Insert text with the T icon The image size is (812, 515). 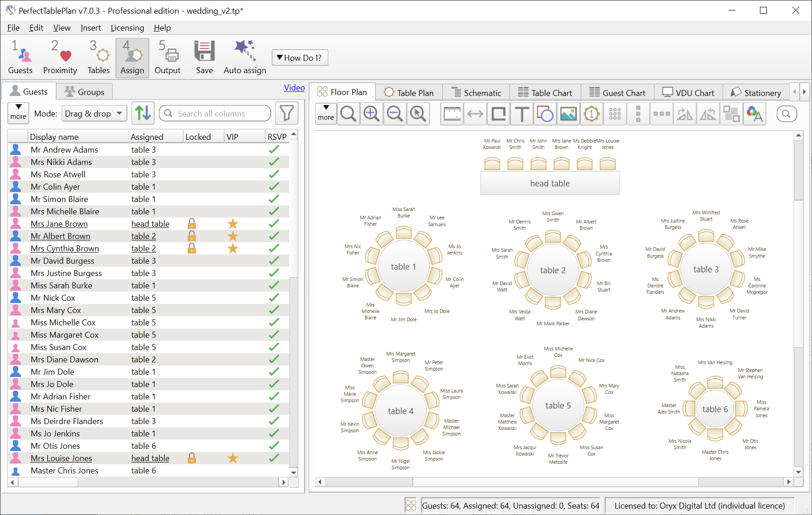[x=522, y=114]
